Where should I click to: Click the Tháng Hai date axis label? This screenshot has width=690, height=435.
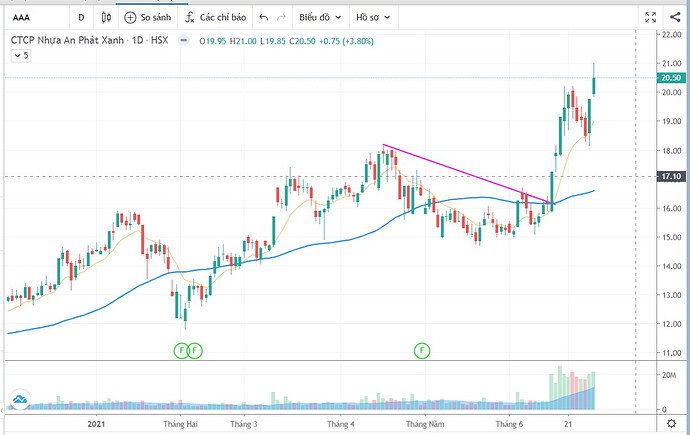[x=180, y=424]
